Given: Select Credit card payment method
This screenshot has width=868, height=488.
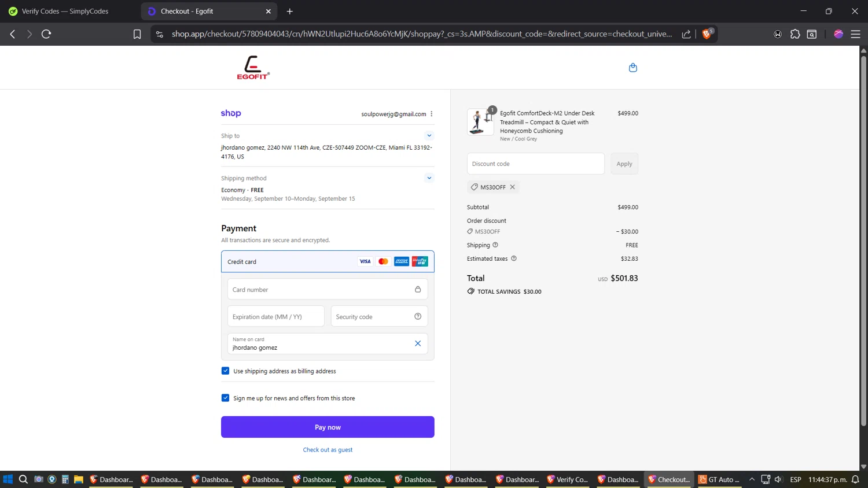Looking at the screenshot, I should pos(328,261).
